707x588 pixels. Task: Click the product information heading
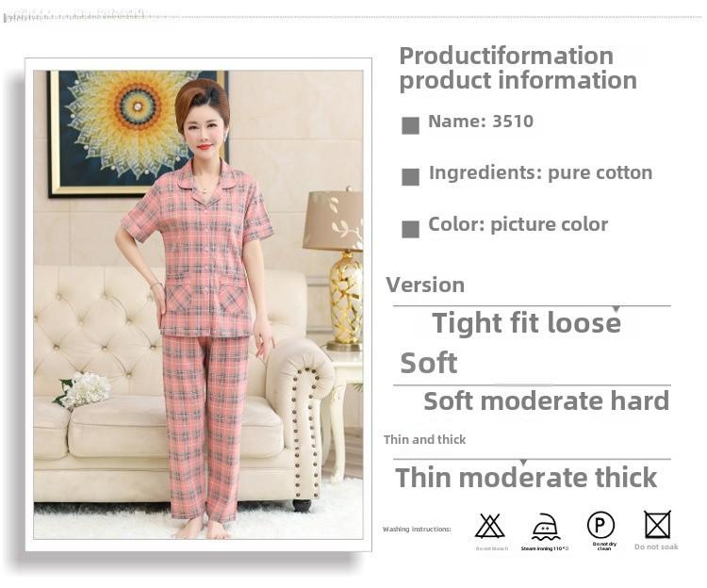[518, 69]
